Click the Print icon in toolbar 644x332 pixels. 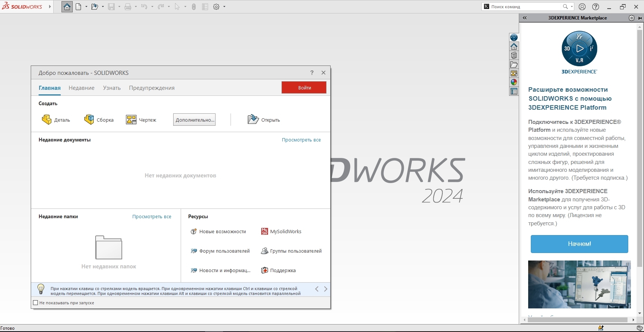[x=128, y=7]
